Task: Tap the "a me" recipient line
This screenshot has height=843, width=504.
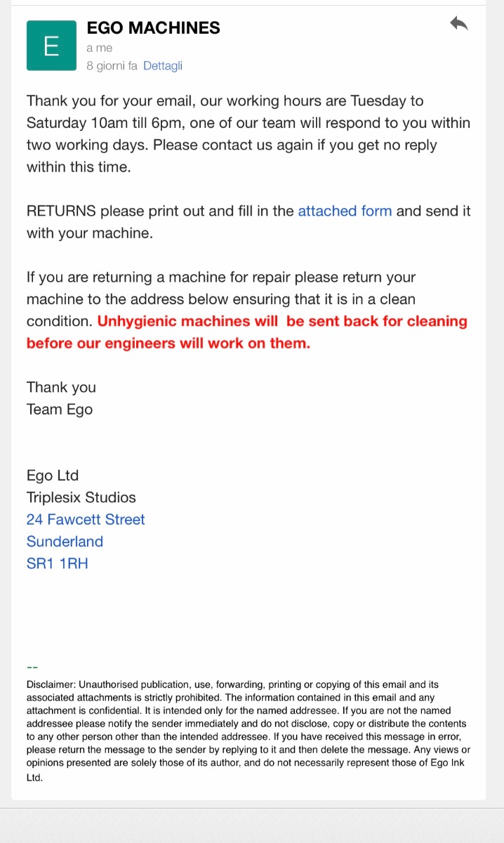Action: [x=99, y=48]
